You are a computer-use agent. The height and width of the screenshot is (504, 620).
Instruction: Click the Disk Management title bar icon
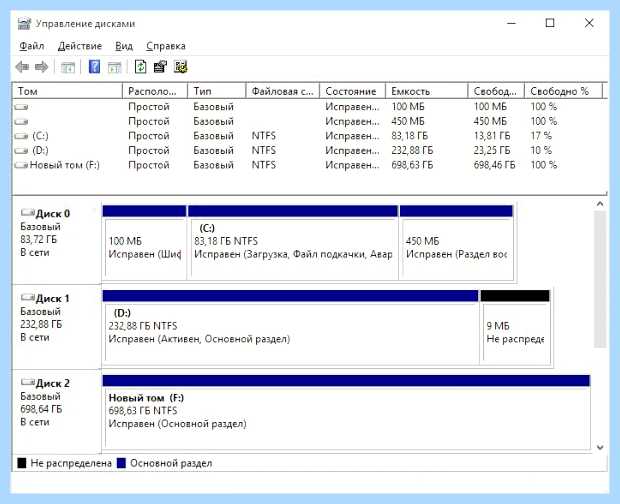(24, 24)
